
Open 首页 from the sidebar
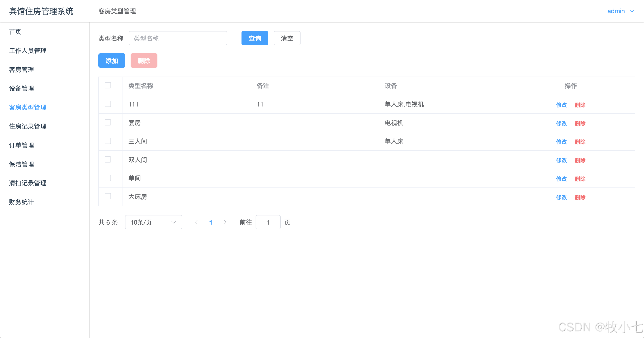point(15,32)
